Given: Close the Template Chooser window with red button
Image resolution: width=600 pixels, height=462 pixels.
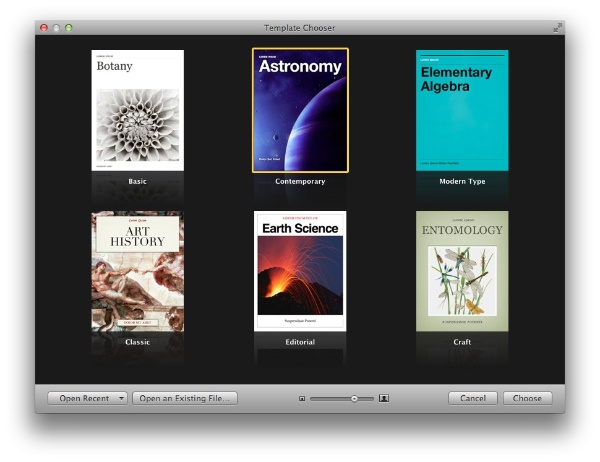Looking at the screenshot, I should click(x=44, y=28).
